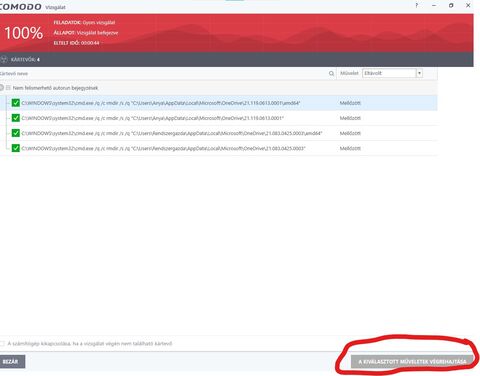Uncheck the Anya OneDrive 21.119.0613.0001\amd64 entry
Viewport: 480px width, 376px height.
coord(16,103)
